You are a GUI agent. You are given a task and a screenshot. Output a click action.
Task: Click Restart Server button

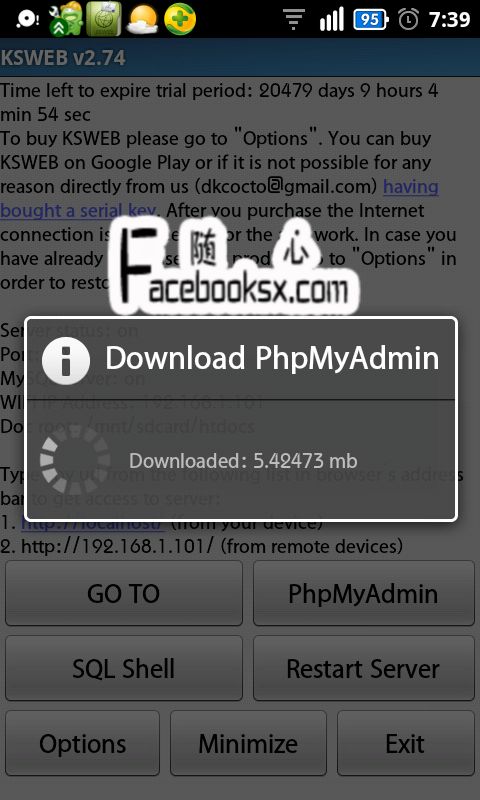(x=364, y=668)
